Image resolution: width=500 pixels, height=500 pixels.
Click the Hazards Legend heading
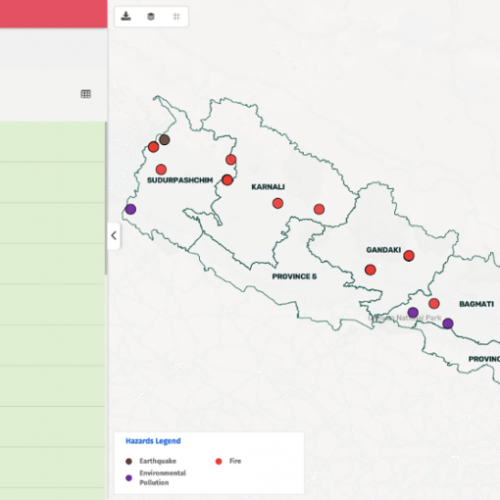point(153,441)
